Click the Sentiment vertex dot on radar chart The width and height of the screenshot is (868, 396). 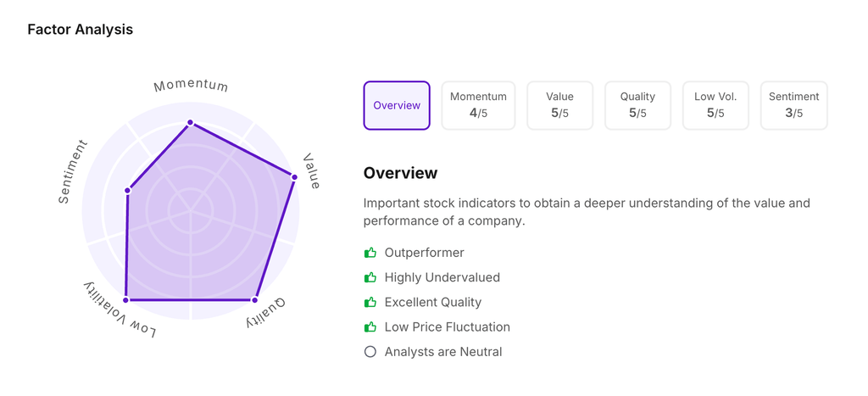[x=128, y=191]
